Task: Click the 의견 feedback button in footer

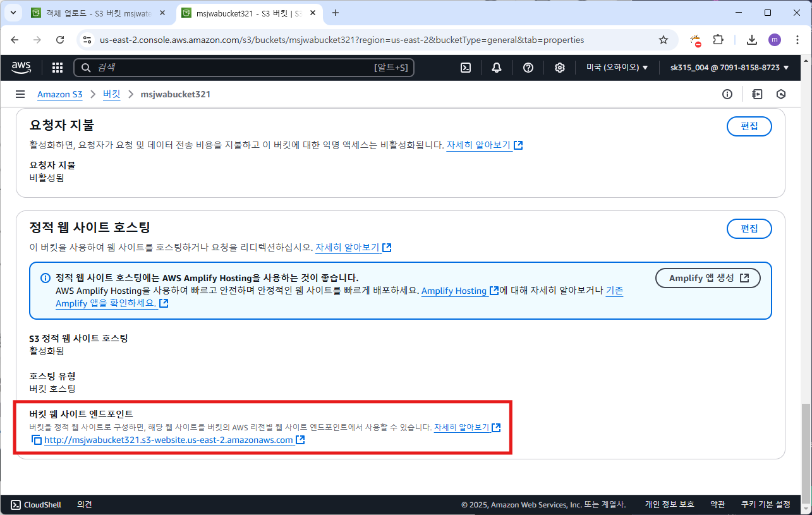Action: pyautogui.click(x=85, y=504)
